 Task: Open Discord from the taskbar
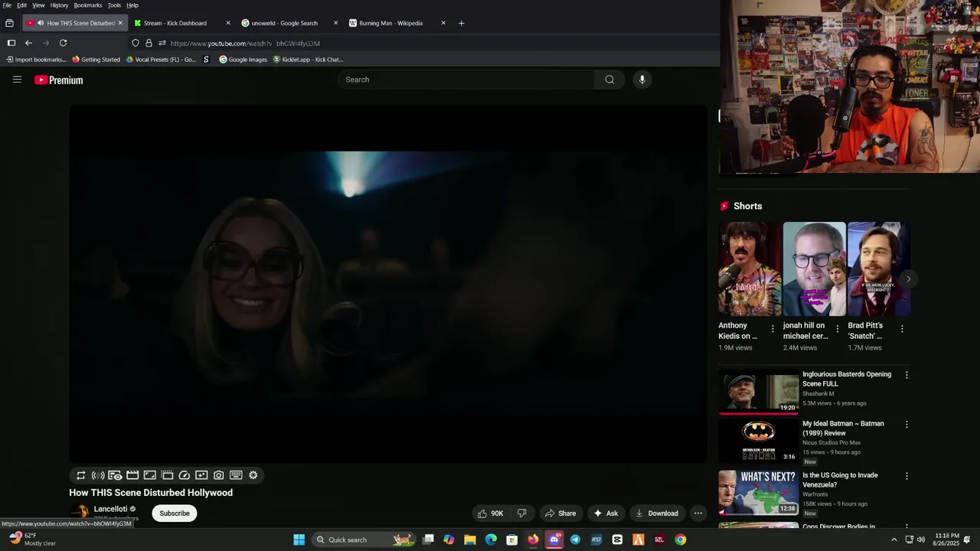coord(554,540)
